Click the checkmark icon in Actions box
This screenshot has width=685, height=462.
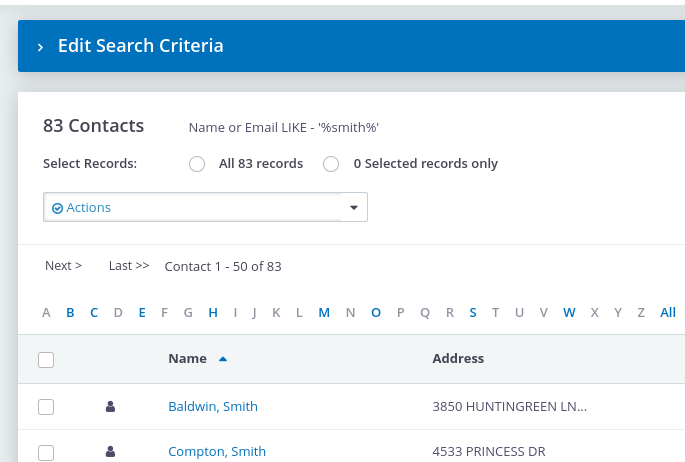click(x=57, y=208)
